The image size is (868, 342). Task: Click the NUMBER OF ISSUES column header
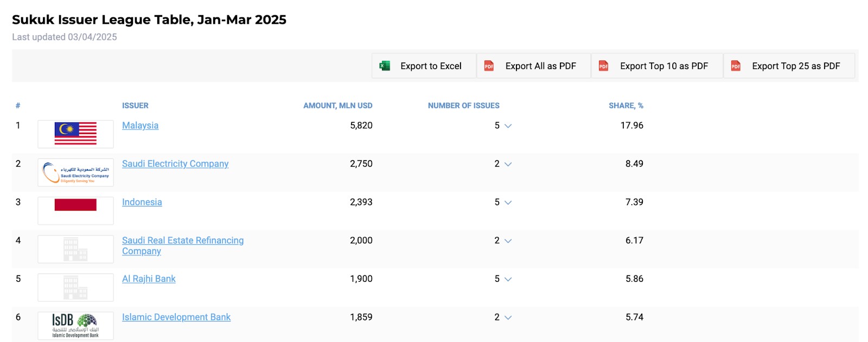pyautogui.click(x=464, y=106)
